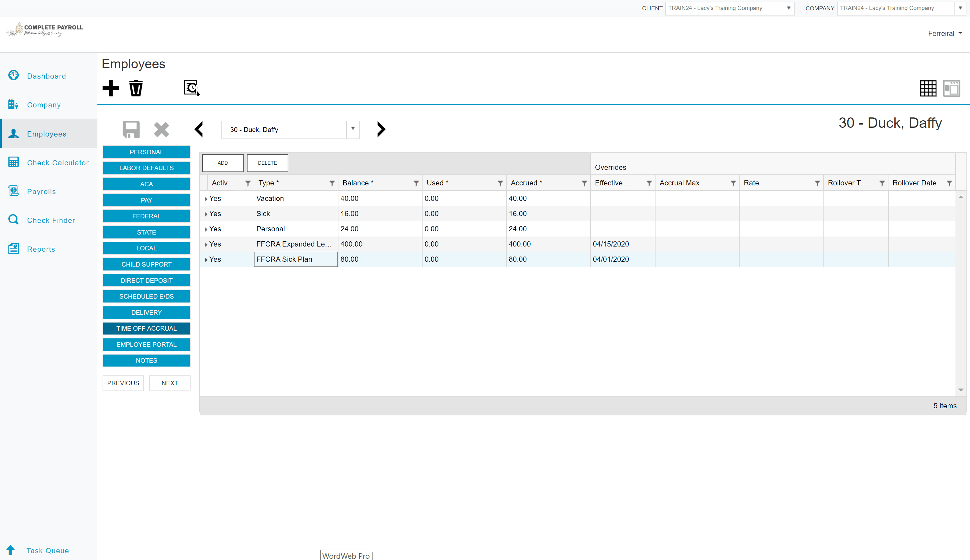Switch to the DIRECT DEPOSIT tab

pos(146,280)
